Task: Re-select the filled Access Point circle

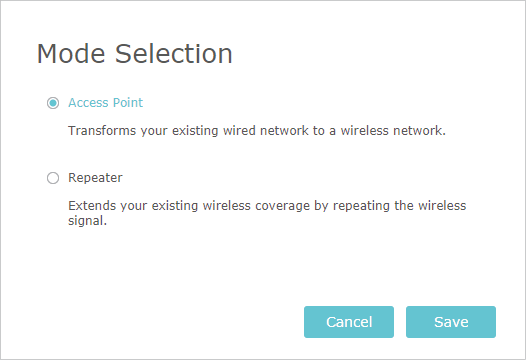Action: click(x=53, y=103)
